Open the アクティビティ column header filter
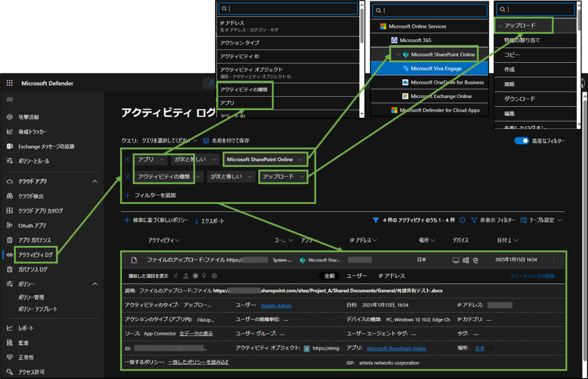This screenshot has width=588, height=379. point(164,240)
